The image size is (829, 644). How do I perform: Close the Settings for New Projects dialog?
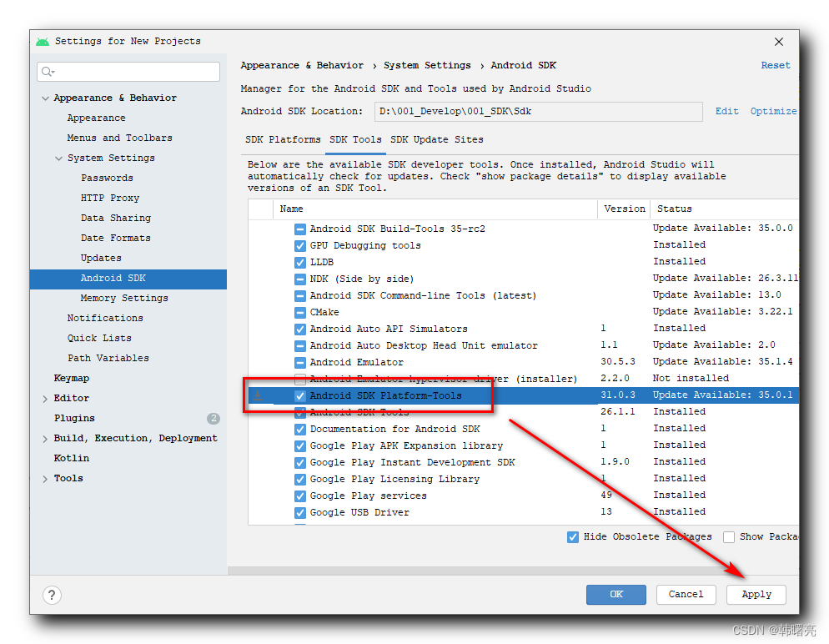click(779, 42)
